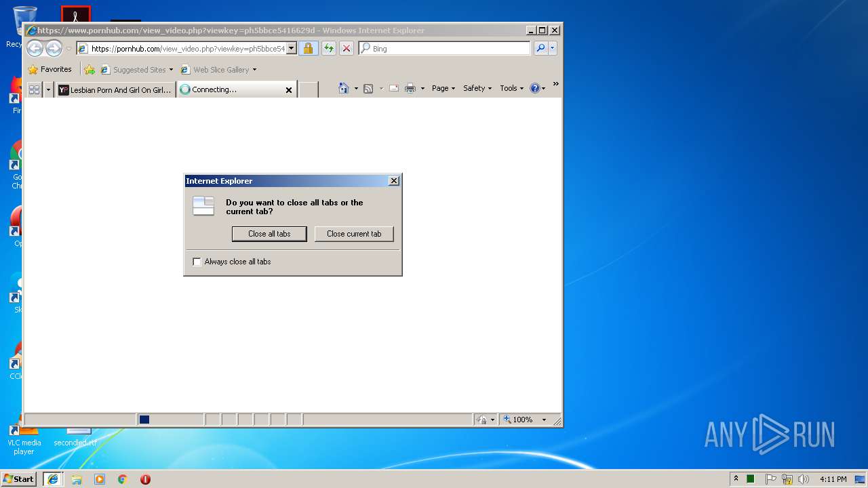Click the security lock icon by address bar
868x488 pixels.
tap(308, 48)
